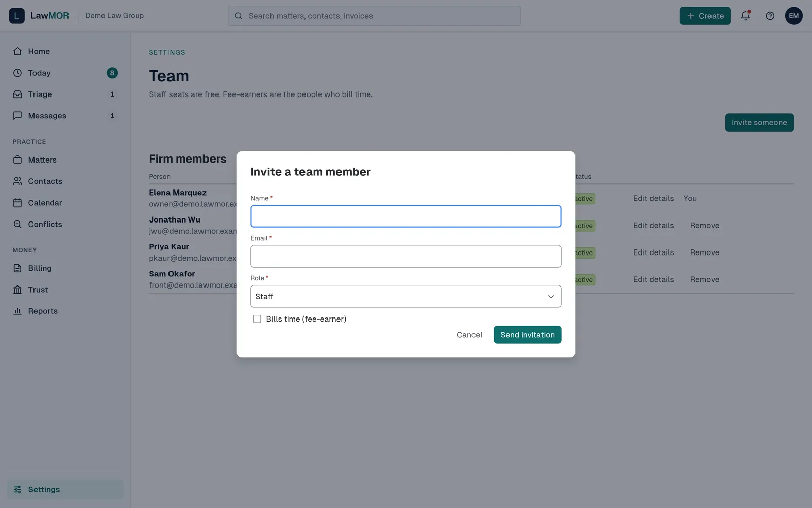Image resolution: width=812 pixels, height=508 pixels.
Task: Click the search matters, contacts, invoices box
Action: (374, 16)
